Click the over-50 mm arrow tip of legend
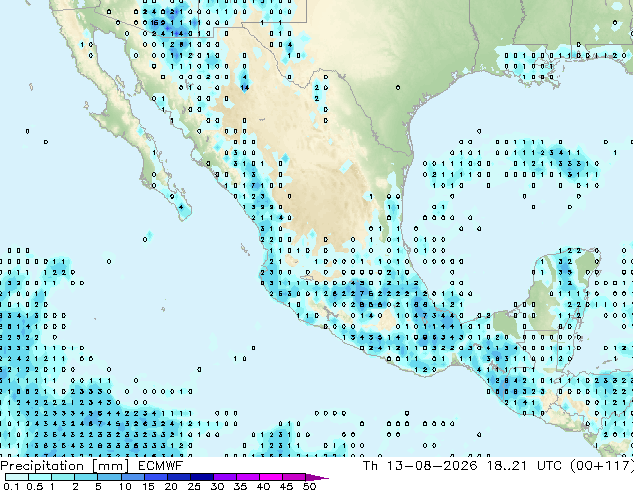This screenshot has width=634, height=490. [x=317, y=477]
